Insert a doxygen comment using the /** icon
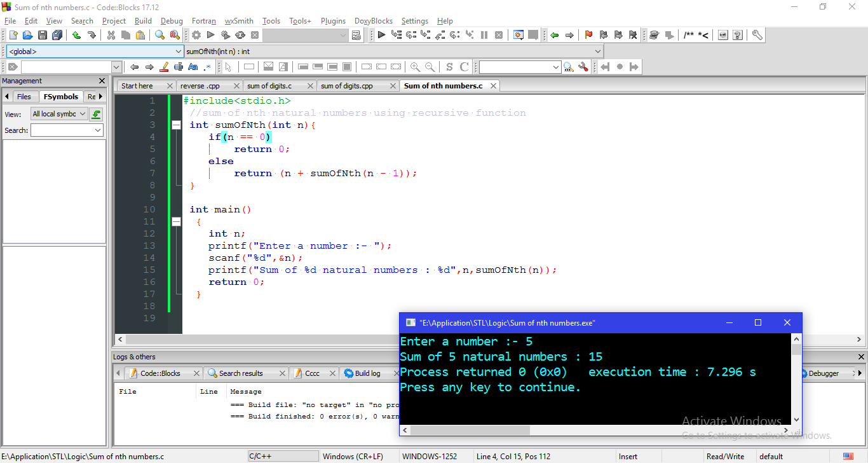Screen dimensions: 868x463 (689, 35)
